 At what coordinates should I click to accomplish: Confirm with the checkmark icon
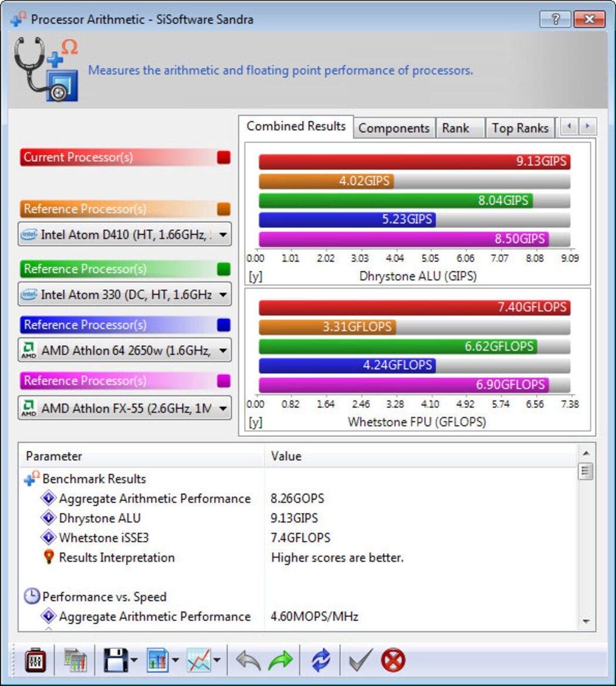361,660
